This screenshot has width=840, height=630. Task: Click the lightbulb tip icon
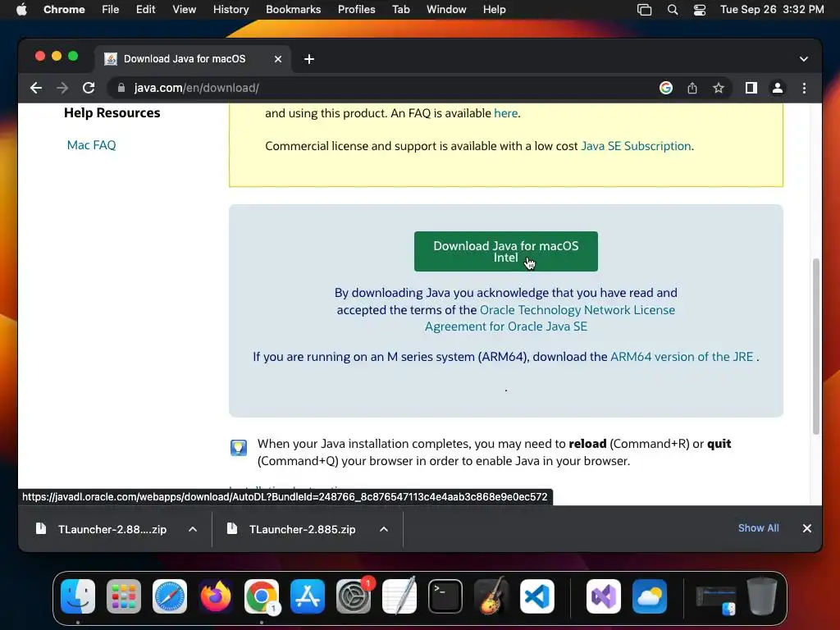[x=239, y=447]
